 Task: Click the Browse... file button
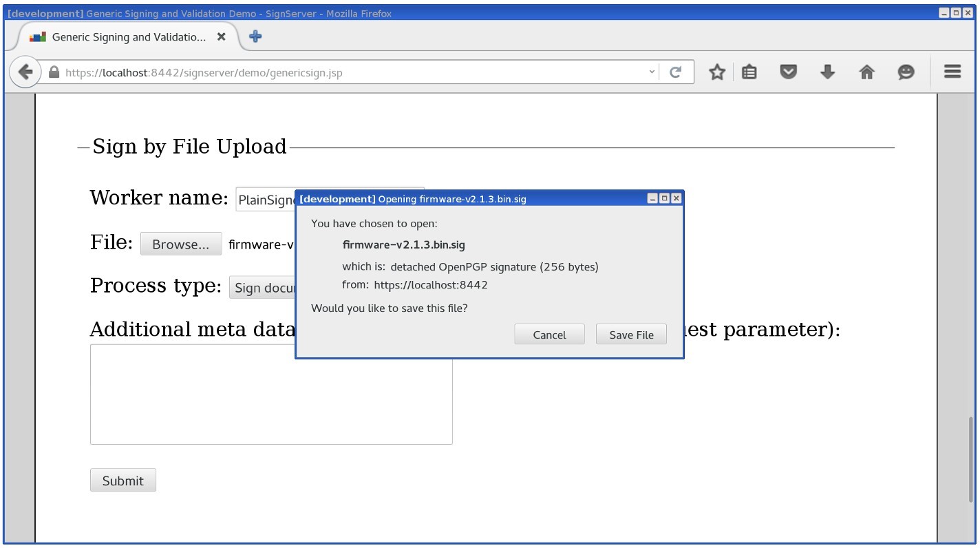[180, 244]
